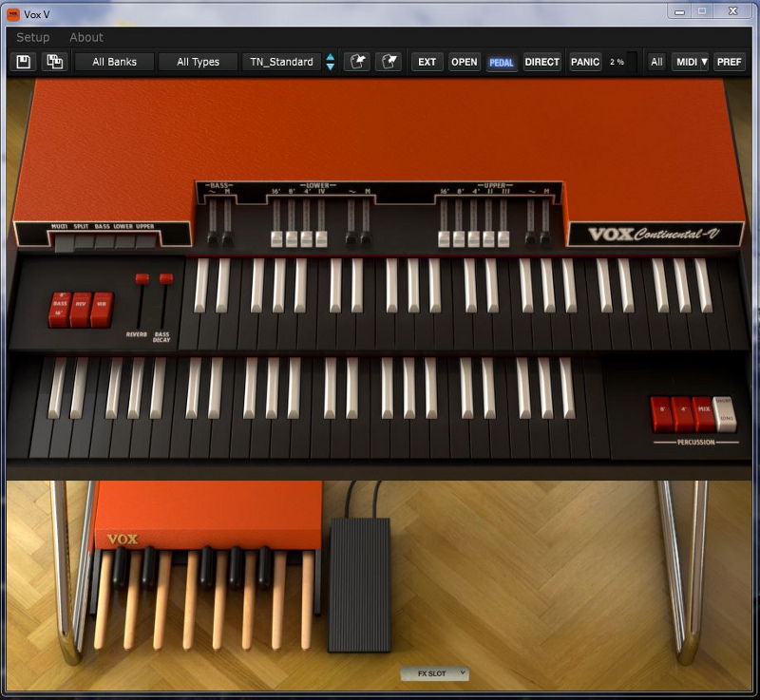Click the Lower 16' drawbar
760x700 pixels.
pyautogui.click(x=276, y=238)
